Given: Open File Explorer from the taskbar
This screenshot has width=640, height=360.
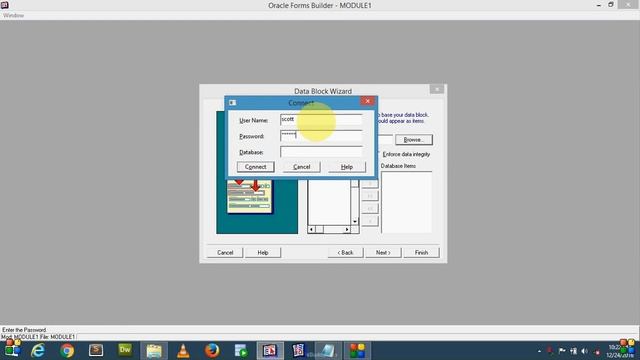Looking at the screenshot, I should click(154, 351).
